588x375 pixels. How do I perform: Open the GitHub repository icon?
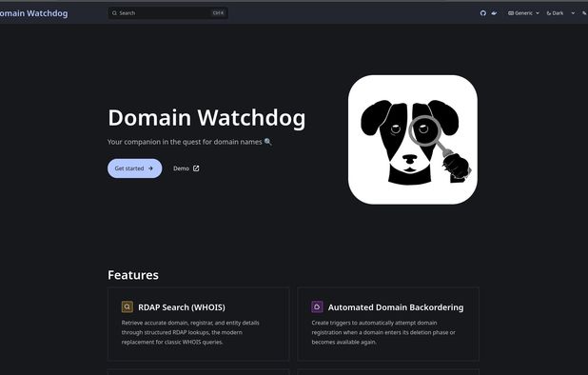click(483, 13)
